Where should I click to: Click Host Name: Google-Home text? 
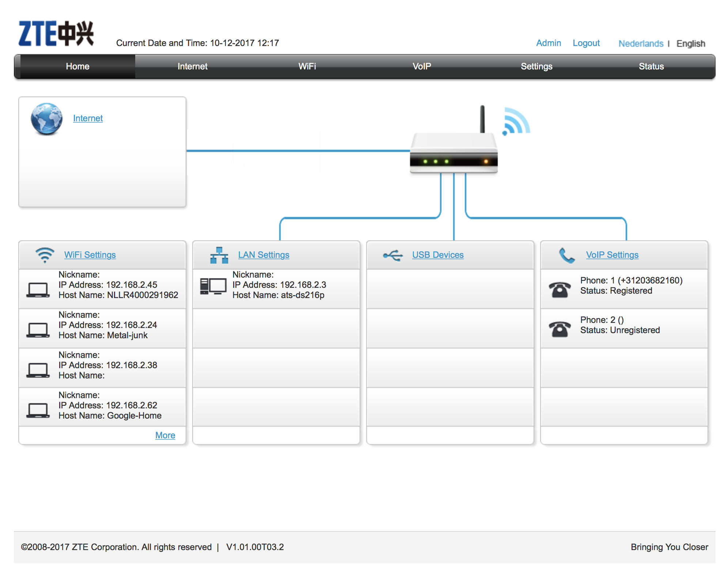pos(110,416)
